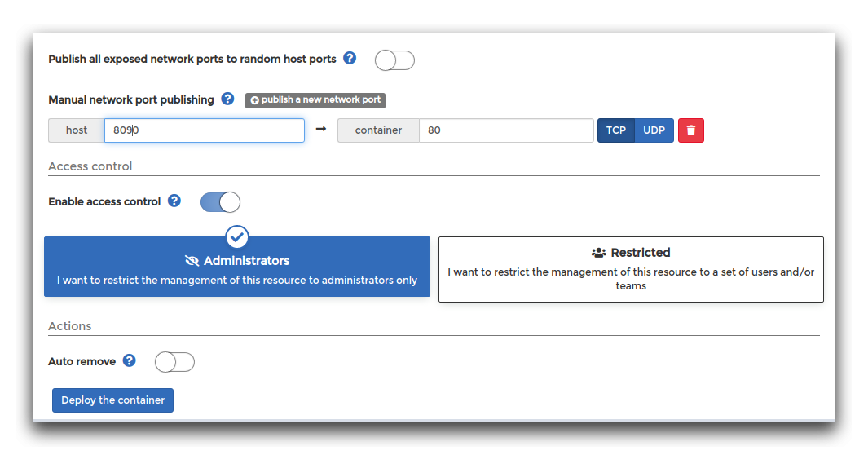The height and width of the screenshot is (455, 868).
Task: Choose the Restricted access option
Action: (x=631, y=270)
